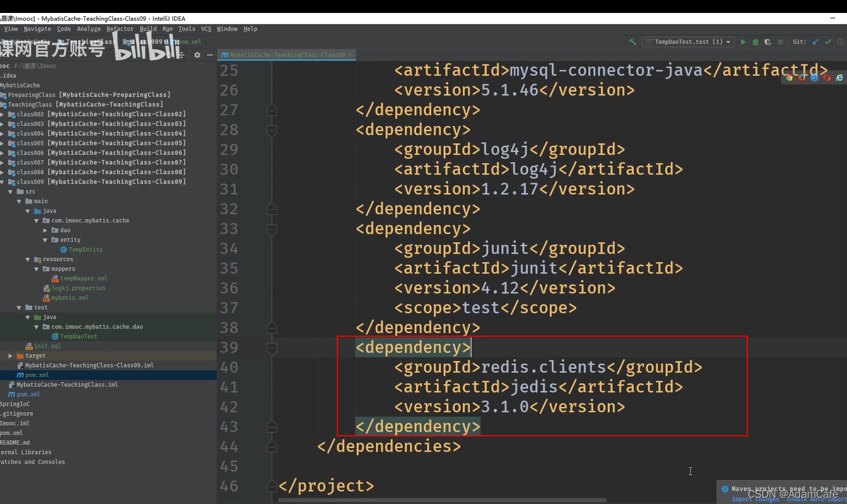Select init.sql file

point(47,346)
